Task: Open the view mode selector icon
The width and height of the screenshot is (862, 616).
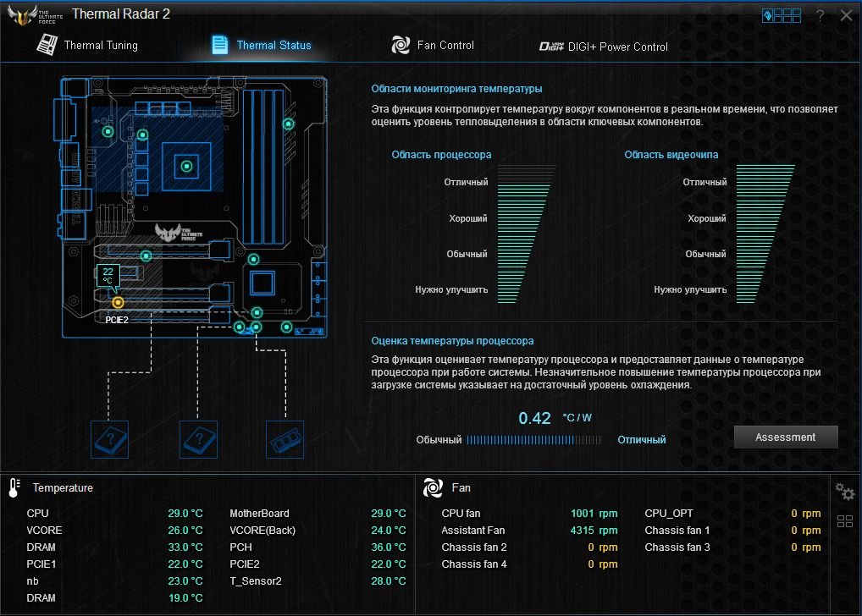Action: click(x=782, y=16)
